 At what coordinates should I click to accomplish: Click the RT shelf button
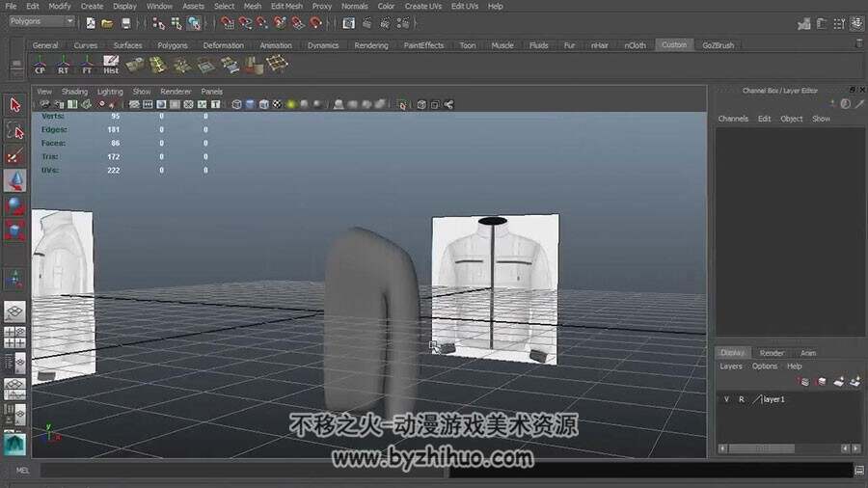click(63, 65)
